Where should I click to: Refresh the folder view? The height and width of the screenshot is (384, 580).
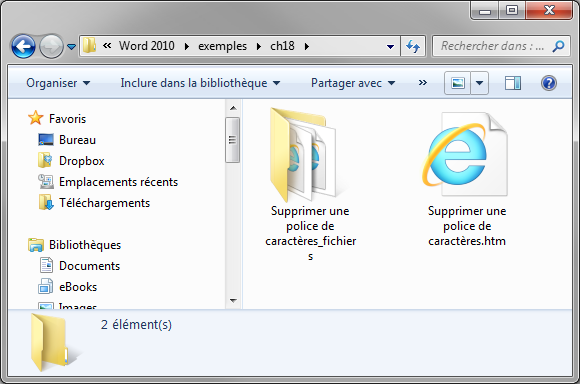pos(413,46)
